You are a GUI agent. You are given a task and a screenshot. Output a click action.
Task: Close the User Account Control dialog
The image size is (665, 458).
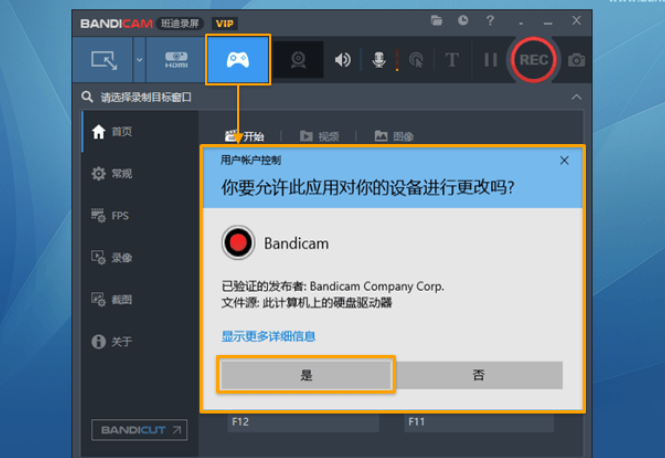pyautogui.click(x=564, y=160)
